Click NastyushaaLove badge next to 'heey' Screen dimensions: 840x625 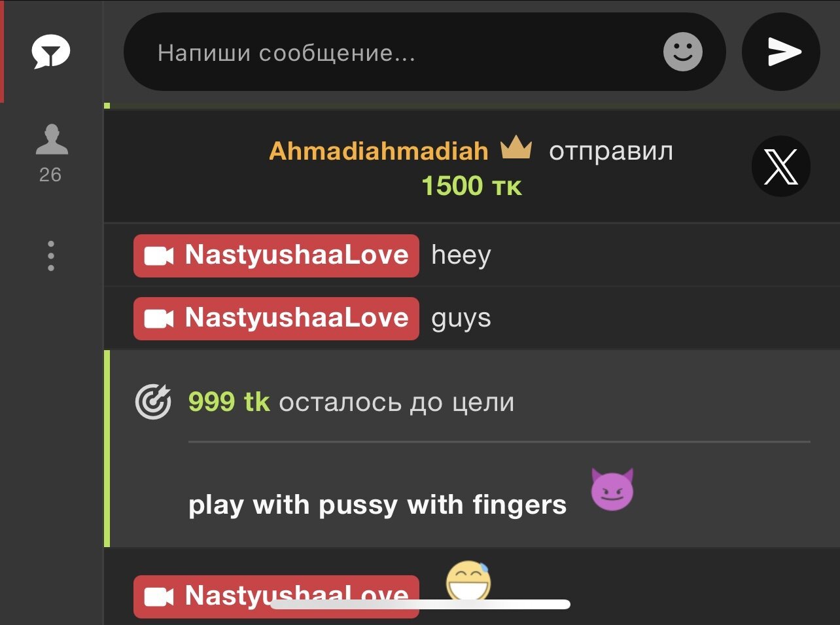tap(276, 255)
